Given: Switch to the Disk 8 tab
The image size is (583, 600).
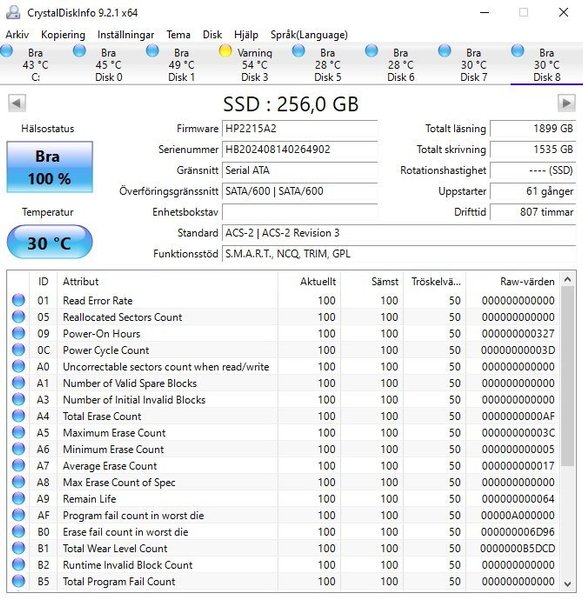Looking at the screenshot, I should pos(546,64).
